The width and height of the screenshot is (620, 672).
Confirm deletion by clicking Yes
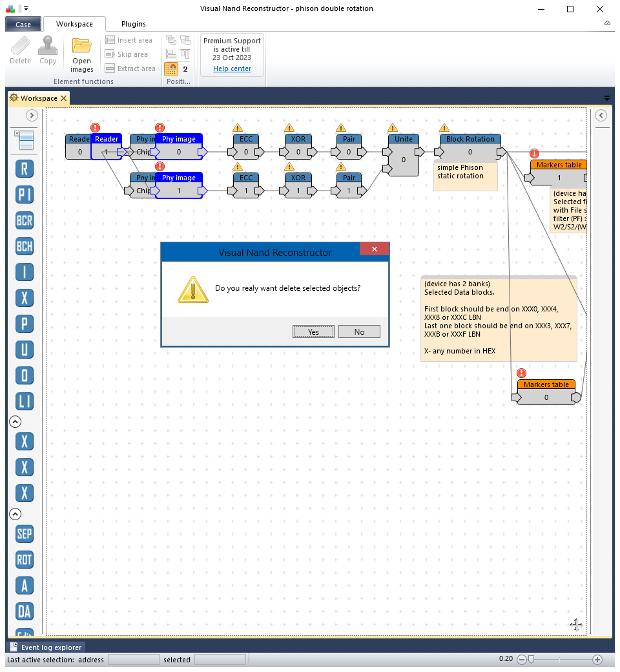click(313, 331)
